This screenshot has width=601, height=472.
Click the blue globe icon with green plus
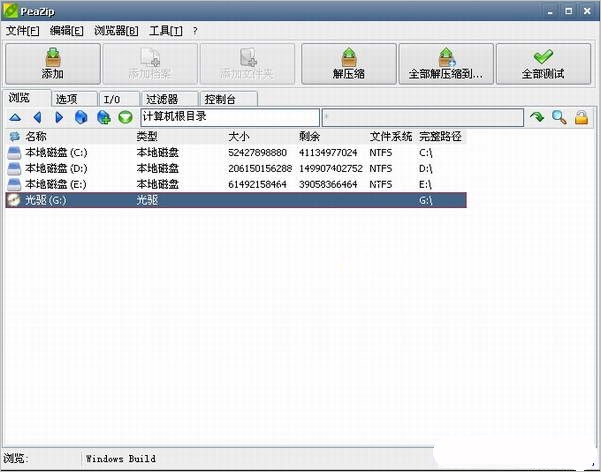pyautogui.click(x=103, y=117)
